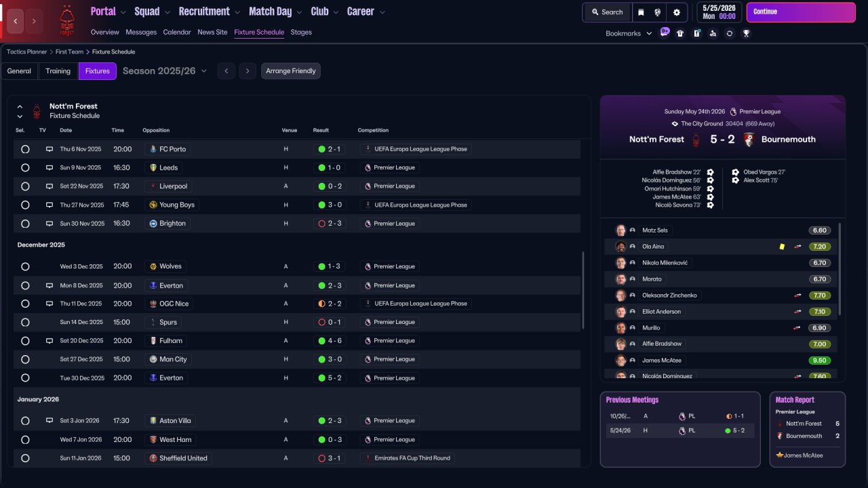Click the Bournemouth crest in the match summary
868x488 pixels.
pos(749,140)
